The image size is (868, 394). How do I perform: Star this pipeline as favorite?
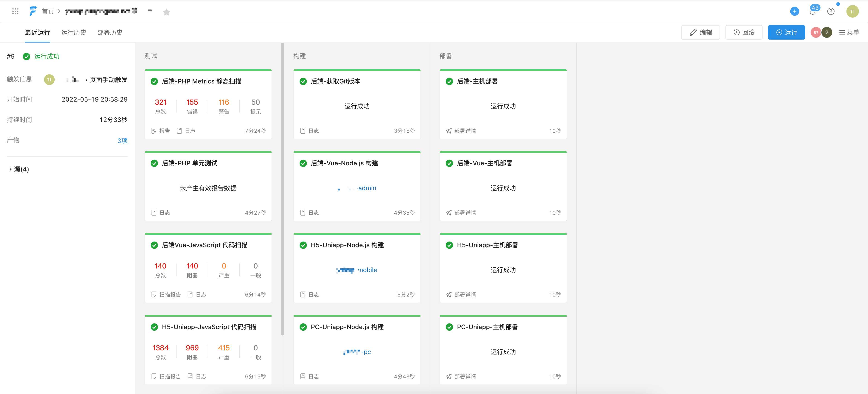(167, 12)
